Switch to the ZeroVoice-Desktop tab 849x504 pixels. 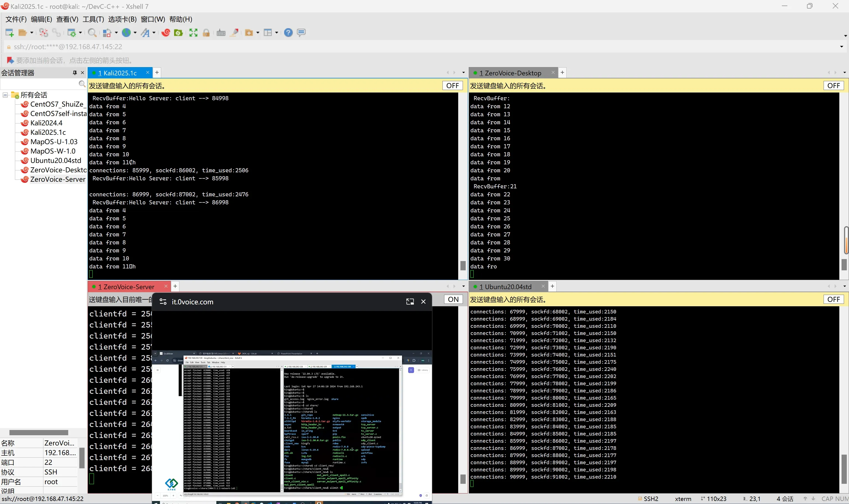click(513, 73)
